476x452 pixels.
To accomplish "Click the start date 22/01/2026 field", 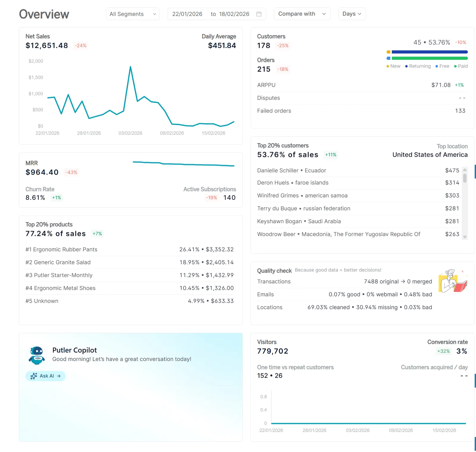I will (187, 14).
